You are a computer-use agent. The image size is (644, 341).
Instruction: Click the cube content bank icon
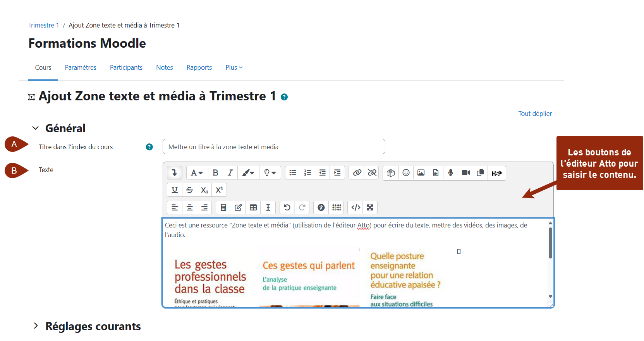pyautogui.click(x=391, y=173)
